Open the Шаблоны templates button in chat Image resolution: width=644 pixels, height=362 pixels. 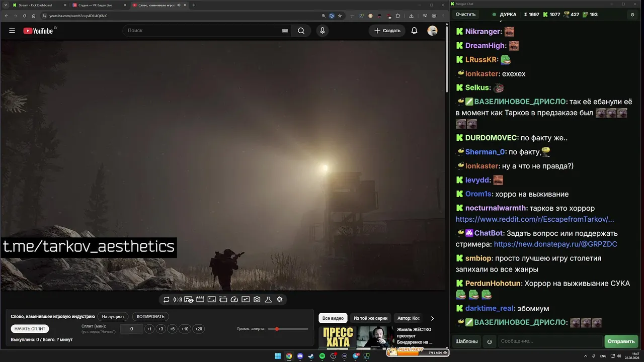[466, 341]
